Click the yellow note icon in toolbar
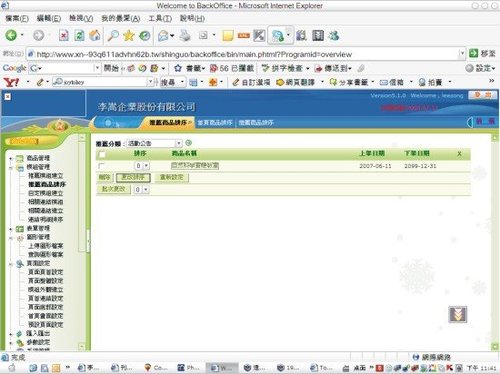The width and height of the screenshot is (500, 374). [228, 36]
